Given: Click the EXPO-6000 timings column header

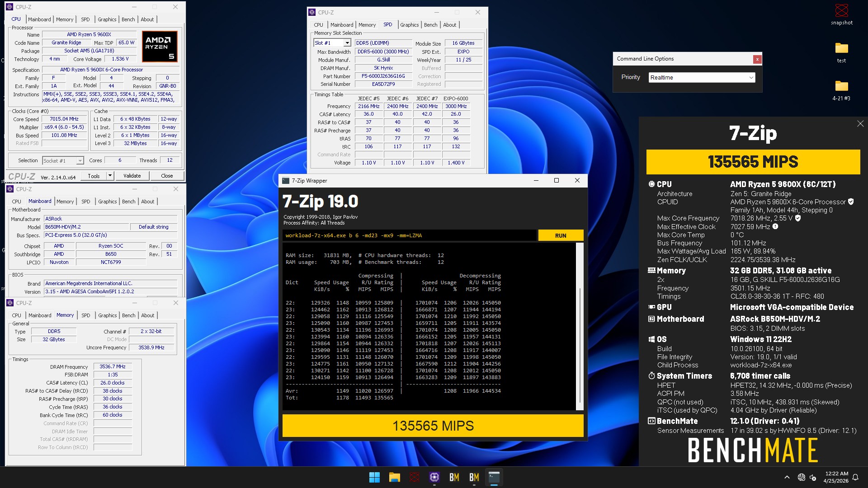Looking at the screenshot, I should (456, 99).
